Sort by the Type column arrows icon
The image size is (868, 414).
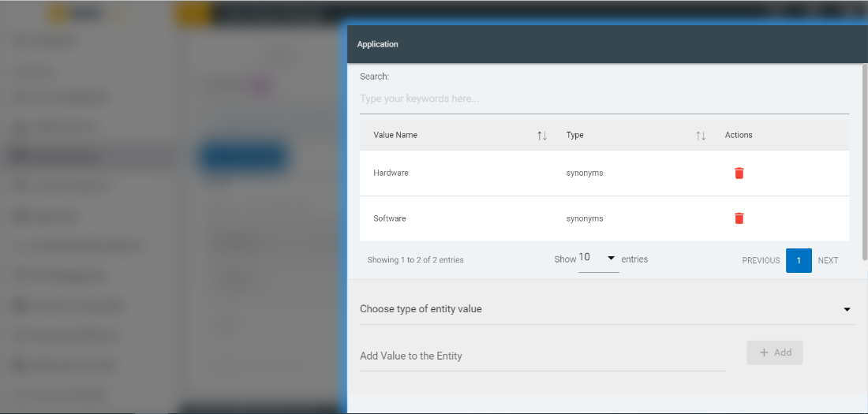point(701,136)
